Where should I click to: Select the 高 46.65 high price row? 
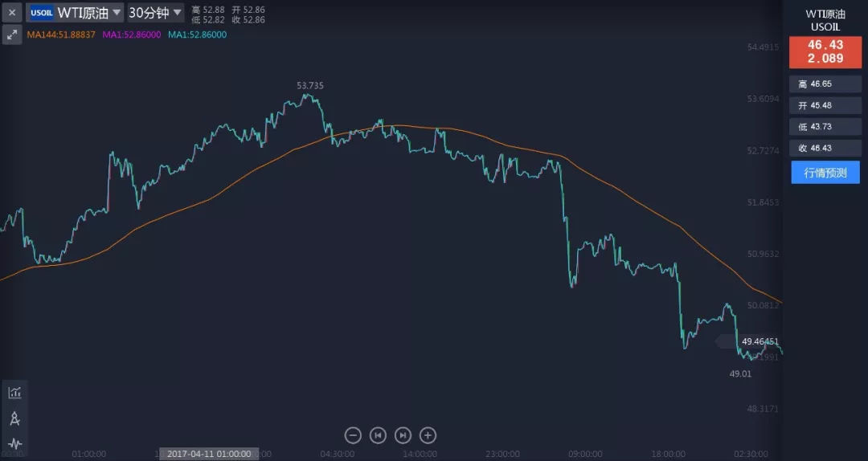coord(825,84)
